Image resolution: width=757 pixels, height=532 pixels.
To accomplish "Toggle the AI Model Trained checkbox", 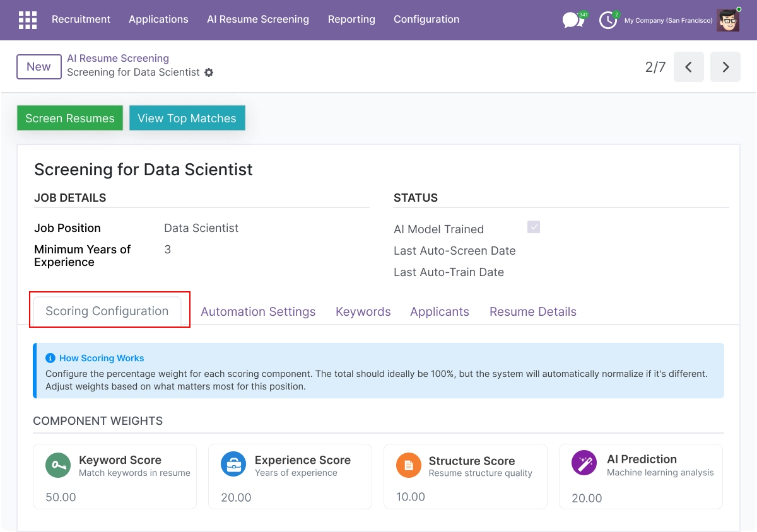I will coord(534,227).
